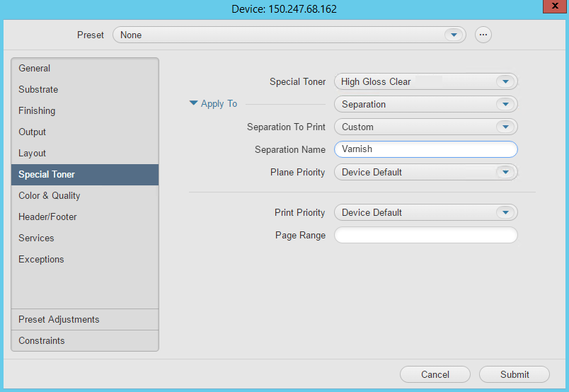Image resolution: width=569 pixels, height=392 pixels.
Task: Expand the Preset Adjustments panel
Action: [x=59, y=319]
